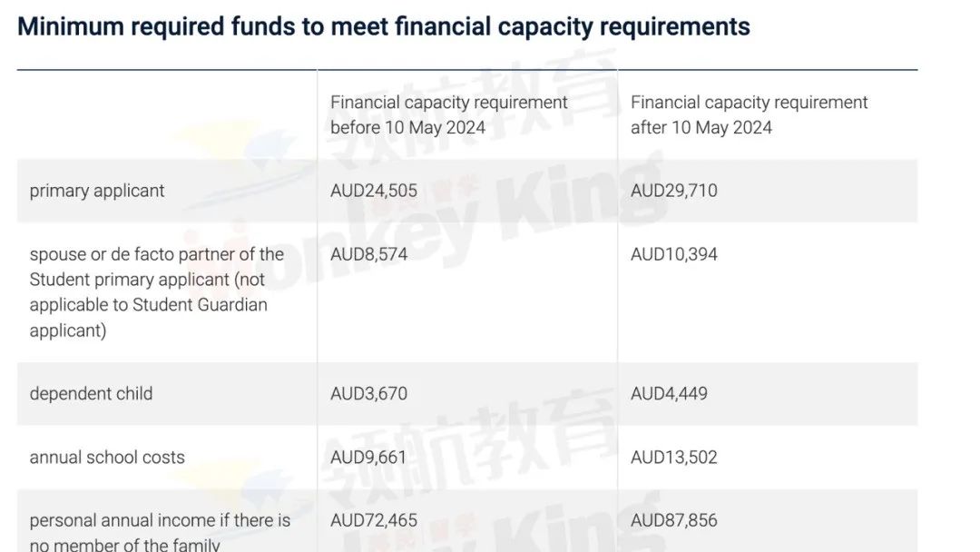Click the AUD72,465 cell
This screenshot has height=552, width=980.
pyautogui.click(x=374, y=521)
